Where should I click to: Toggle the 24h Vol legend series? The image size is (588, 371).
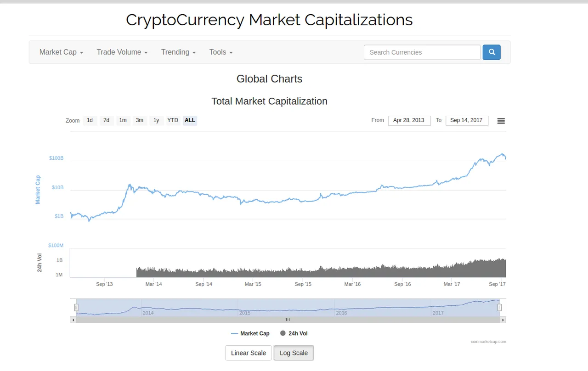point(294,333)
